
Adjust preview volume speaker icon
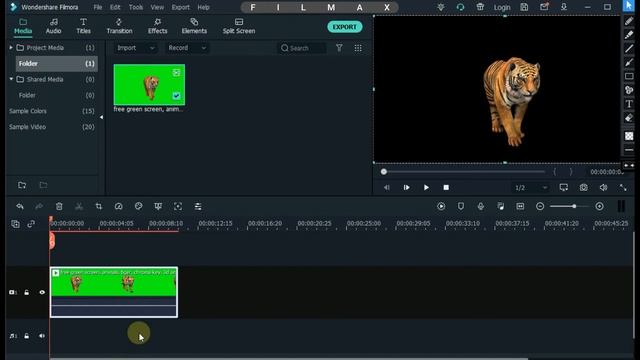pyautogui.click(x=603, y=187)
